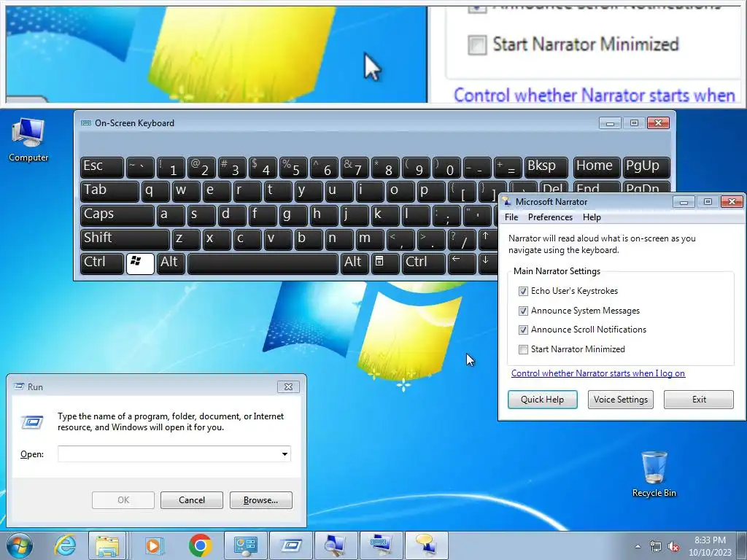Launch Internet Explorer from taskbar

pyautogui.click(x=65, y=545)
